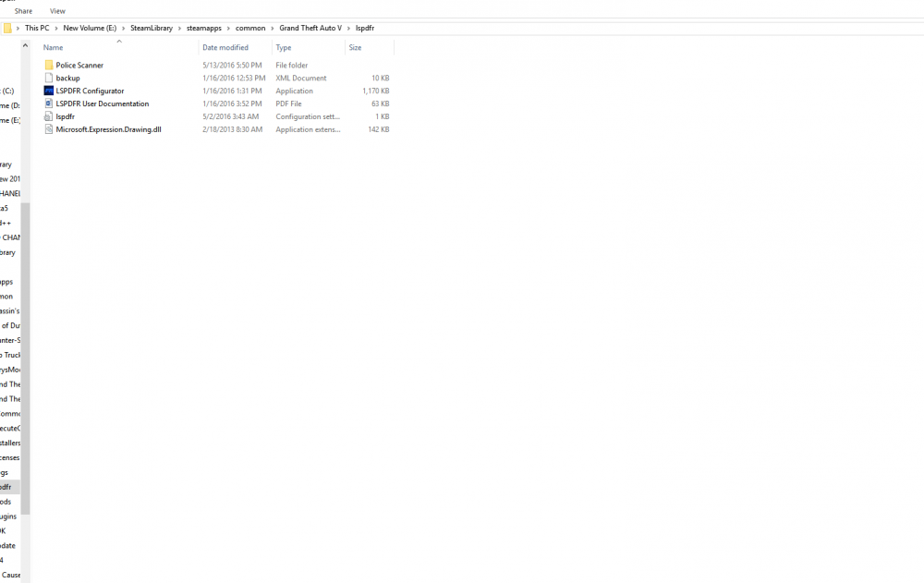Select the lspdfr file name
Viewport: 924px width, 583px height.
[66, 116]
